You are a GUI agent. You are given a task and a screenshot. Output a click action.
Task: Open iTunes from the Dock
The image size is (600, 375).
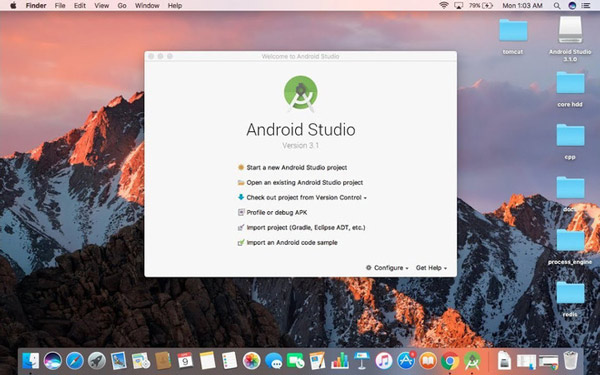(x=384, y=360)
